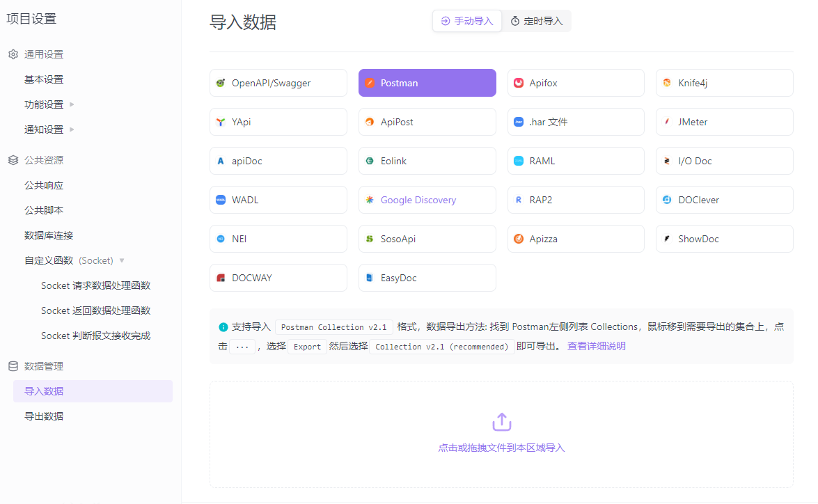Select the Google Discovery format

click(x=427, y=200)
